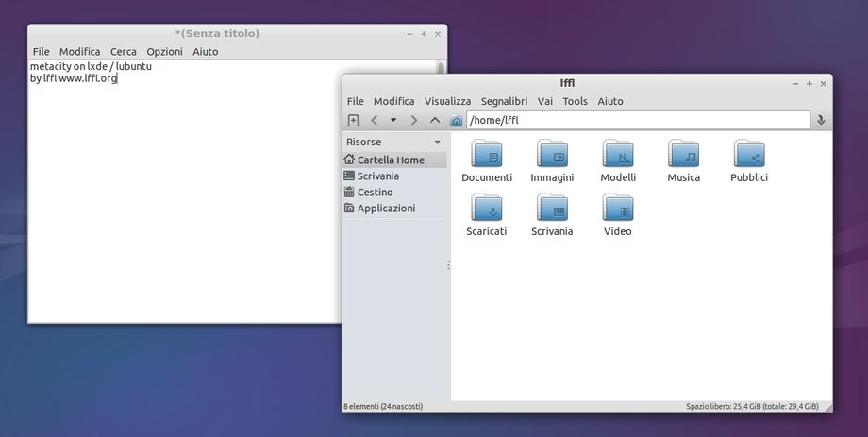Click the text 'metacity on lxde / lubuntu'
The width and height of the screenshot is (868, 437).
(91, 66)
